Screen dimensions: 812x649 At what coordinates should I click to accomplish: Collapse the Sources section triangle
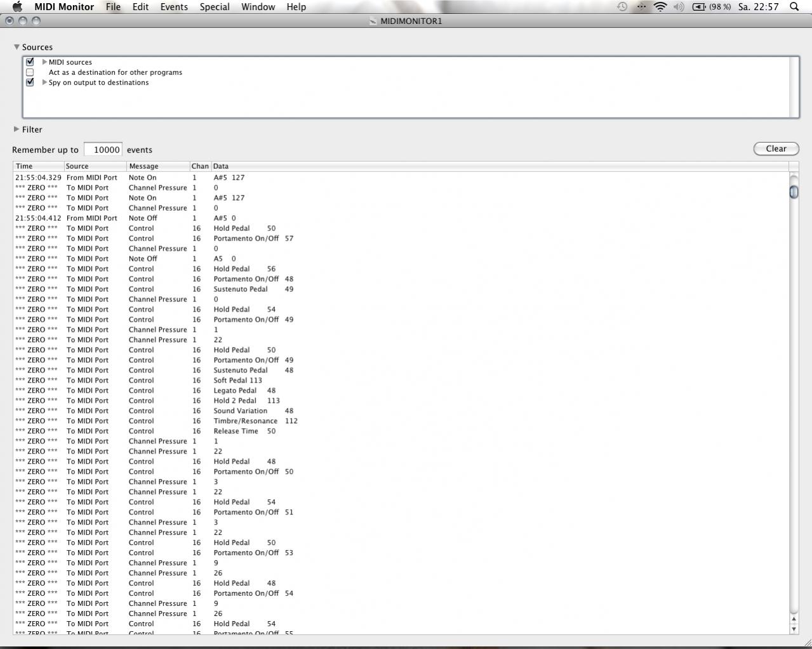click(17, 47)
